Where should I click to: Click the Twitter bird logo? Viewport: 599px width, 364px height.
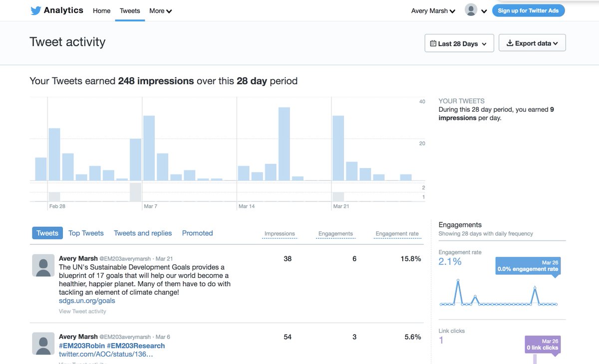(35, 10)
